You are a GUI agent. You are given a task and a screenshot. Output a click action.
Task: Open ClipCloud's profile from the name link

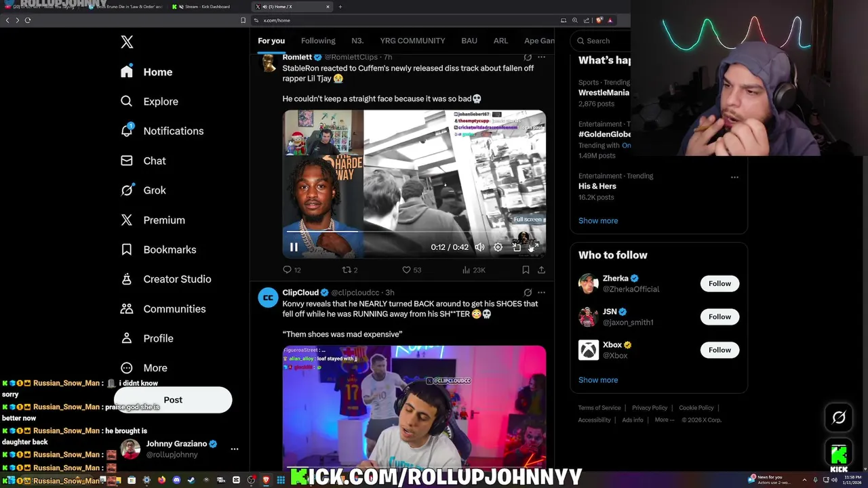(300, 293)
